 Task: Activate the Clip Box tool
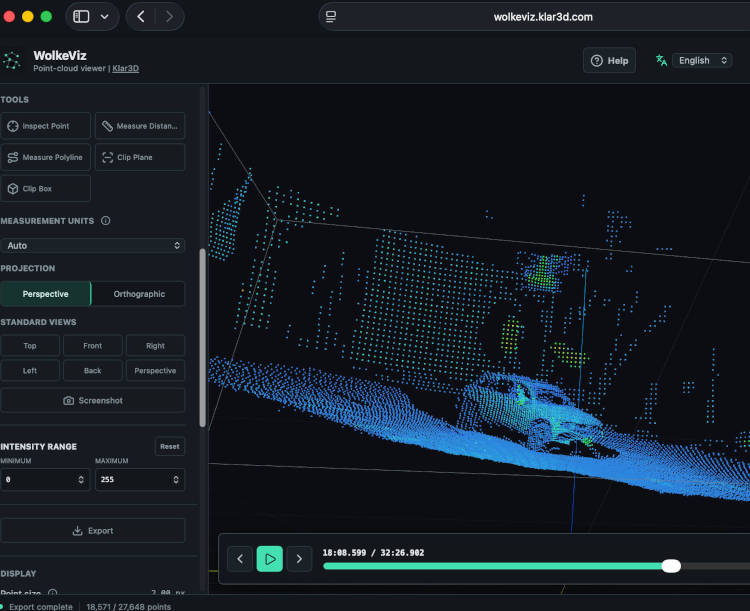(45, 189)
